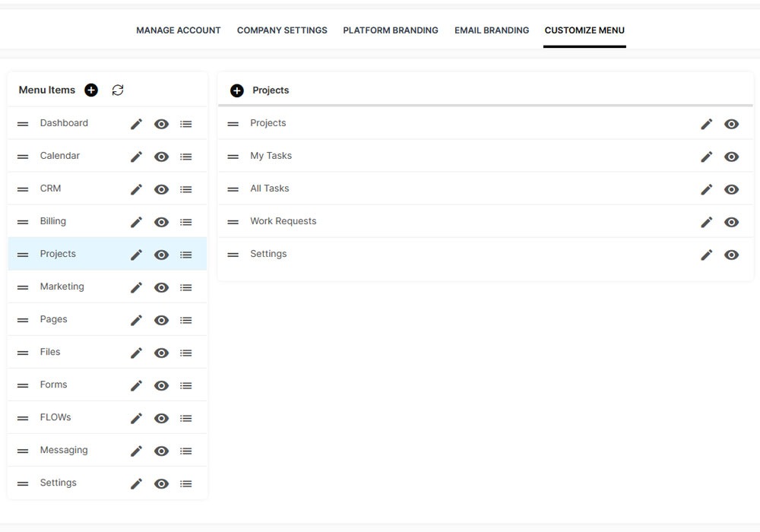This screenshot has width=760, height=532.
Task: Hide the Settings submenu item in Projects
Action: point(731,255)
